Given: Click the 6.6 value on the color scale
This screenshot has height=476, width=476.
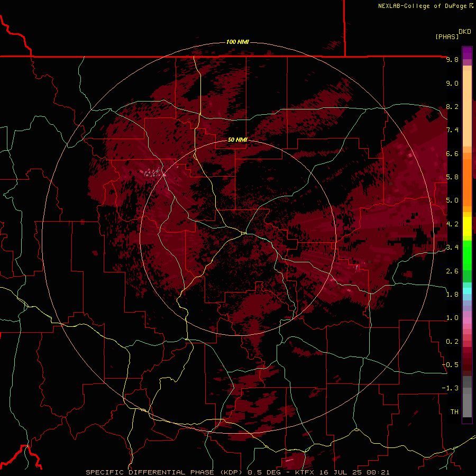Looking at the screenshot, I should click(x=452, y=153).
